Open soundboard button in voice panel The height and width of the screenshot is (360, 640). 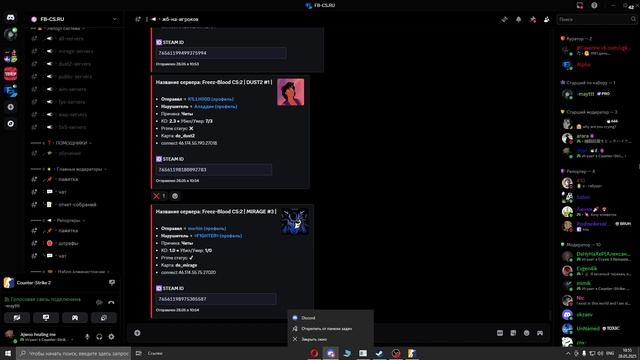(104, 318)
